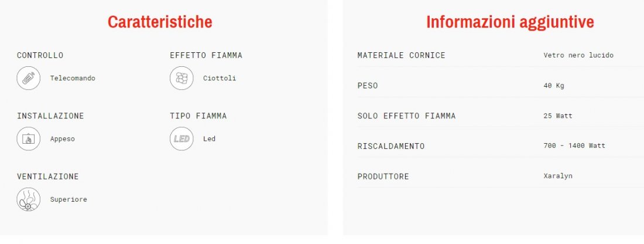The width and height of the screenshot is (644, 244).
Task: Click the Ciottoli text
Action: tap(220, 78)
